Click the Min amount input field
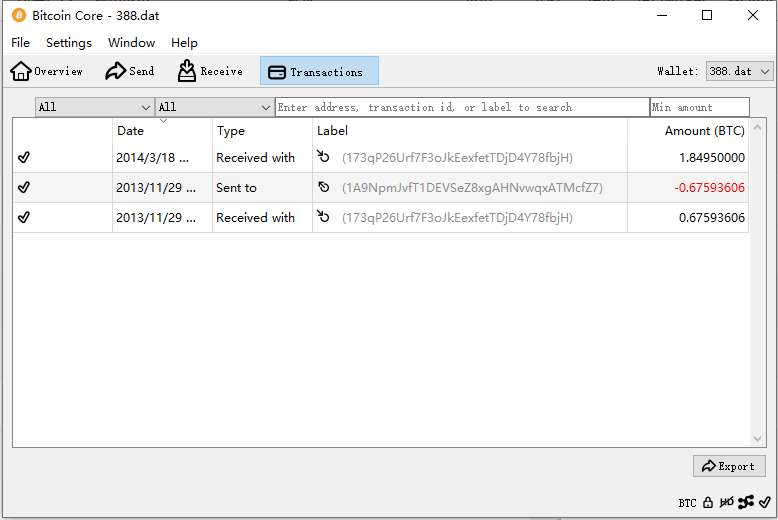 [699, 107]
